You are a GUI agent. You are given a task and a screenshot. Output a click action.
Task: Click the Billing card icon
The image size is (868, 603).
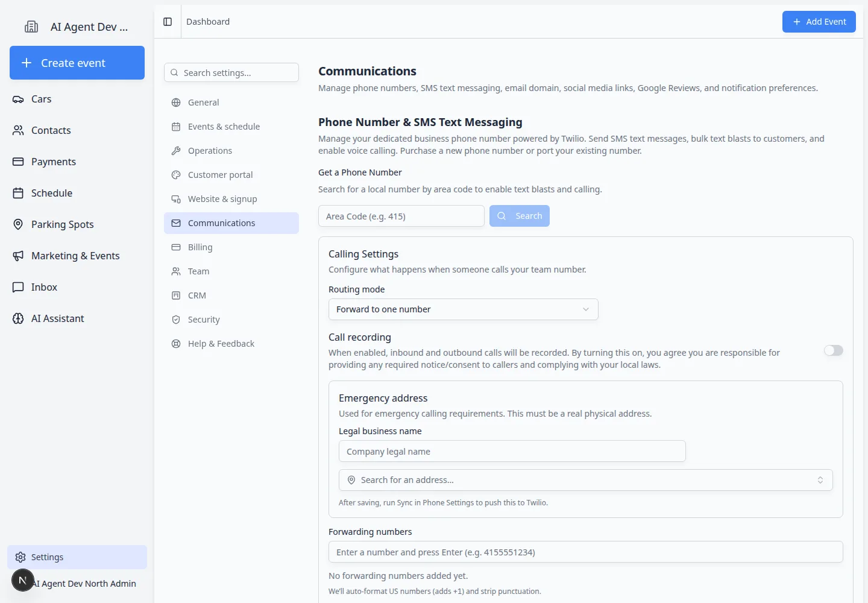[x=176, y=247]
